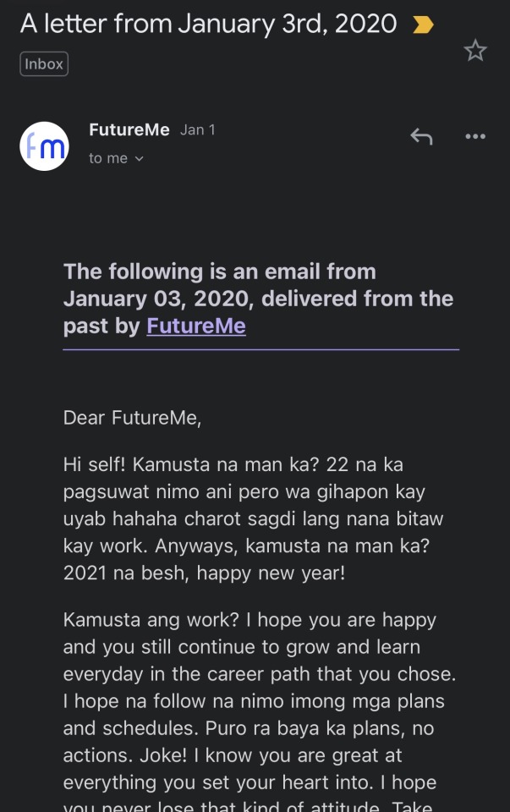Screen dimensions: 510x812
Task: Select the Inbox label chip
Action: click(x=44, y=63)
